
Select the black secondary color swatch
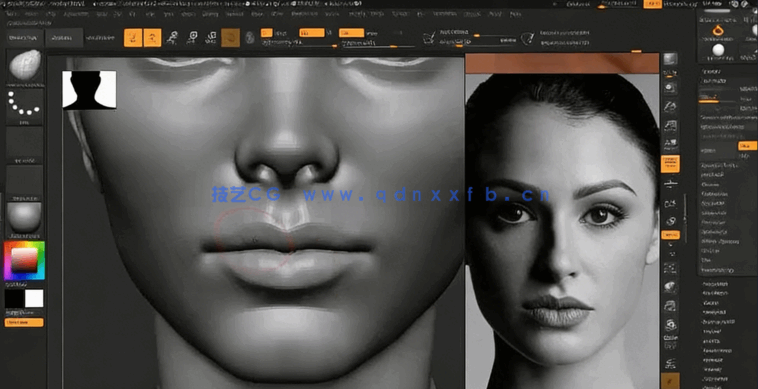pyautogui.click(x=14, y=299)
